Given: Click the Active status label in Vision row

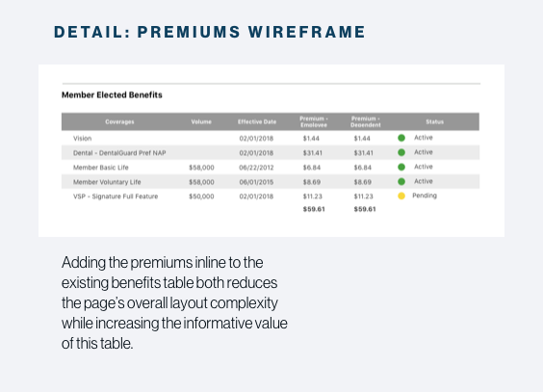Looking at the screenshot, I should pyautogui.click(x=424, y=138).
